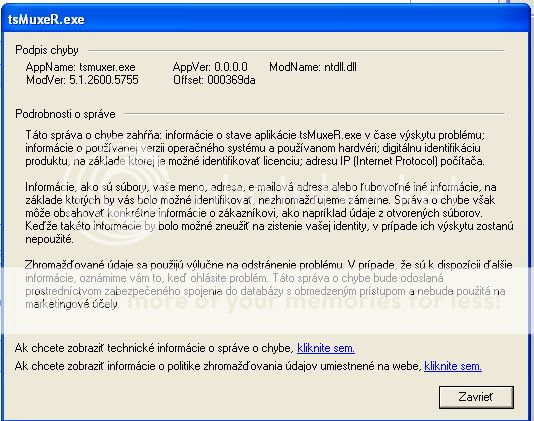Click the Offset: 000369da value
This screenshot has height=421, width=534.
pyautogui.click(x=214, y=80)
